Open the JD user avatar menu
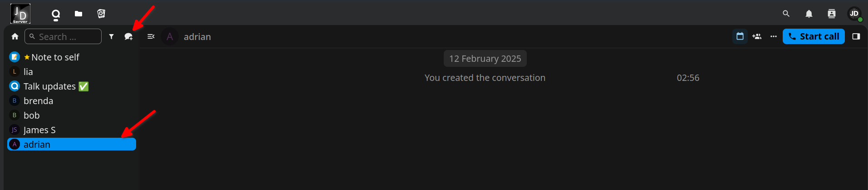 (854, 14)
